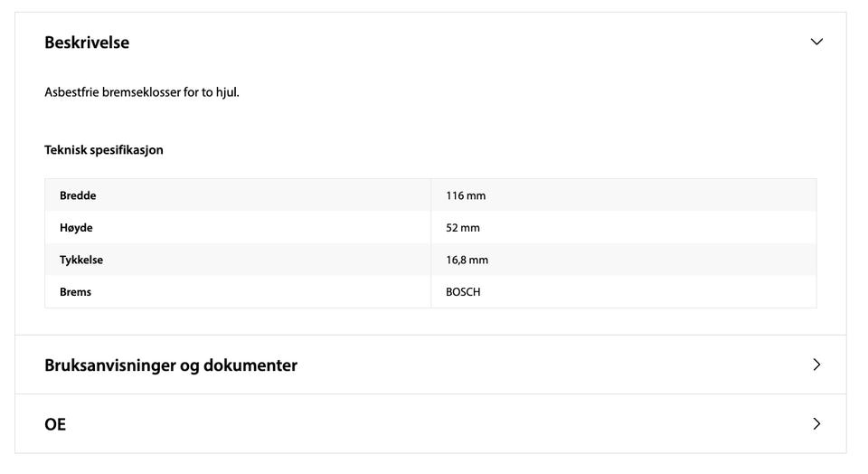Click the 16,8 mm value
This screenshot has height=474, width=868.
click(467, 260)
